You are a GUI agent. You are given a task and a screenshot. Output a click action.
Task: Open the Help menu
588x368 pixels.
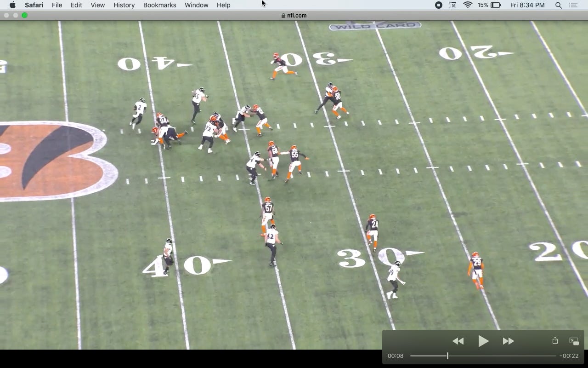[x=223, y=5]
